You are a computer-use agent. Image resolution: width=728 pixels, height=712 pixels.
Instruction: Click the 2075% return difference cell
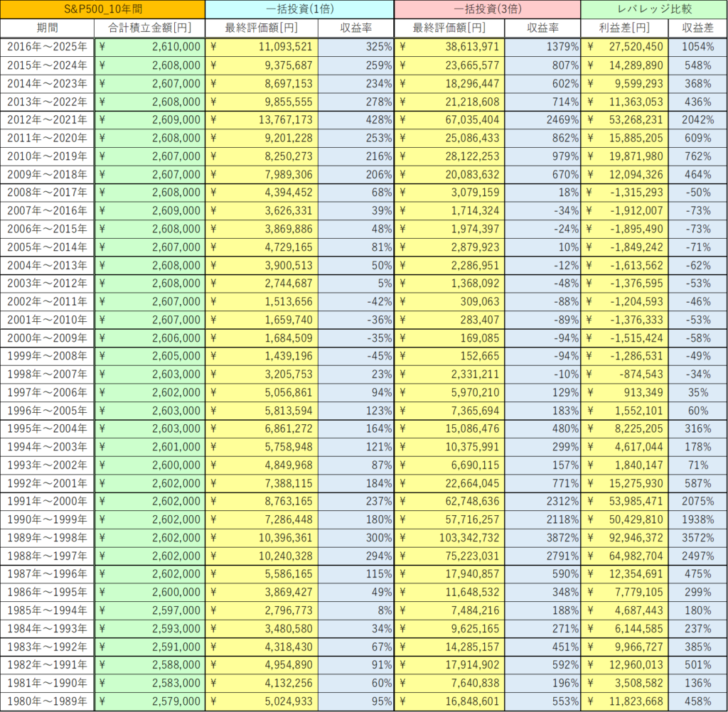click(x=697, y=501)
